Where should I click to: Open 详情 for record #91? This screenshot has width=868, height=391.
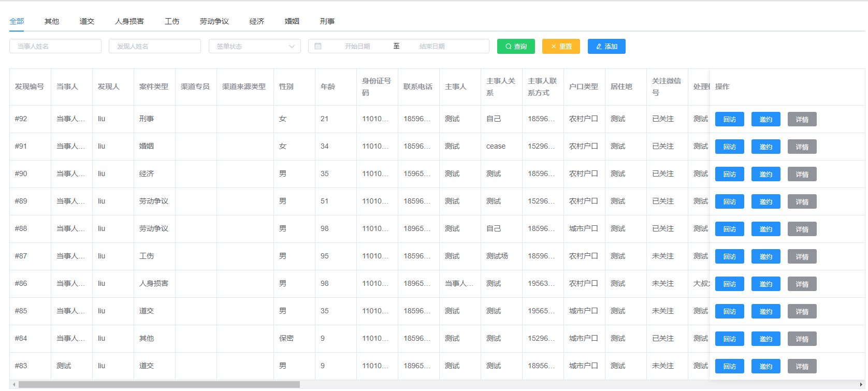pyautogui.click(x=802, y=147)
